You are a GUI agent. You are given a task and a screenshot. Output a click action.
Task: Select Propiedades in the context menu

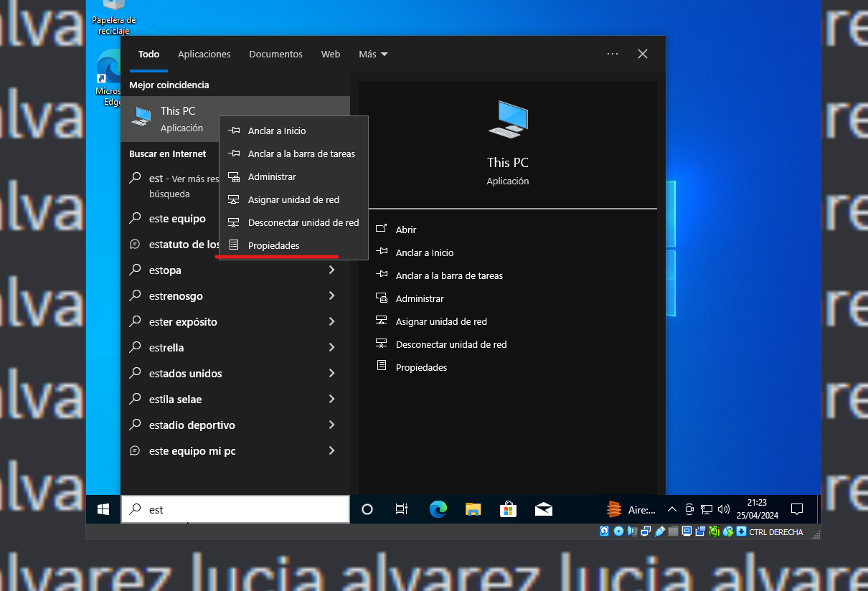(273, 245)
